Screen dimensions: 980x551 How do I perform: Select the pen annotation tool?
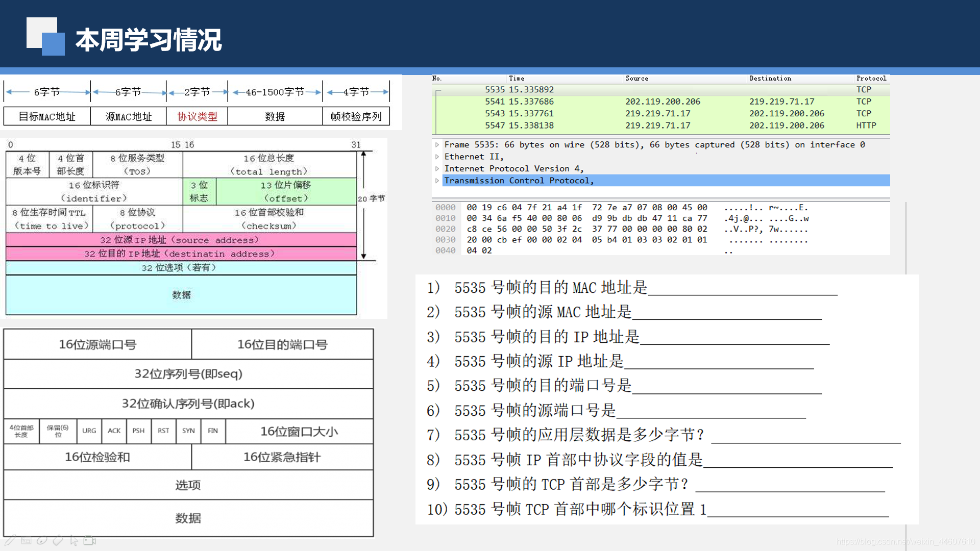[x=10, y=540]
